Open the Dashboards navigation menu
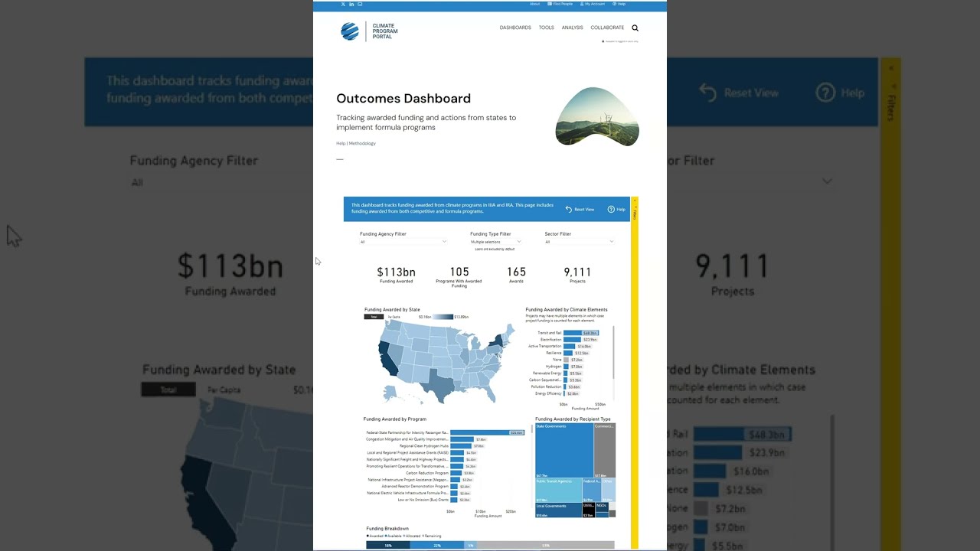980x551 pixels. tap(515, 28)
